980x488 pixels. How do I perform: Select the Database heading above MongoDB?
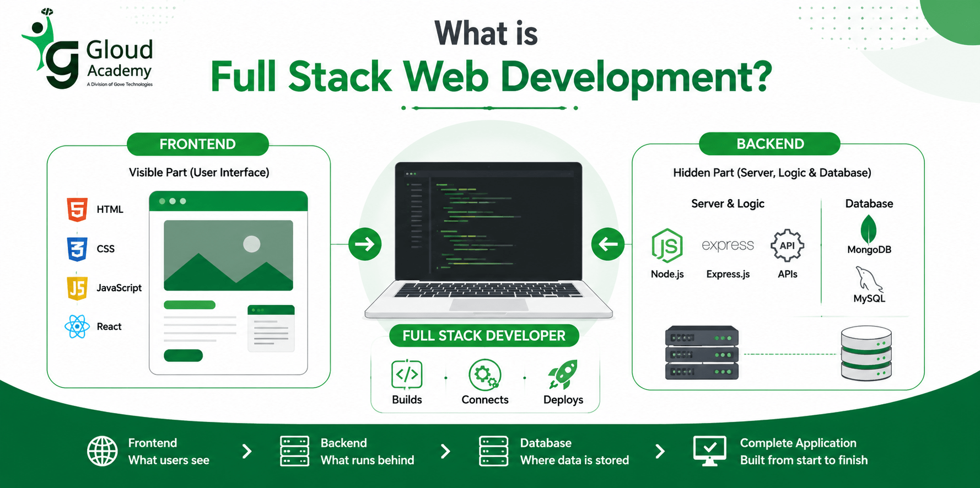[869, 203]
